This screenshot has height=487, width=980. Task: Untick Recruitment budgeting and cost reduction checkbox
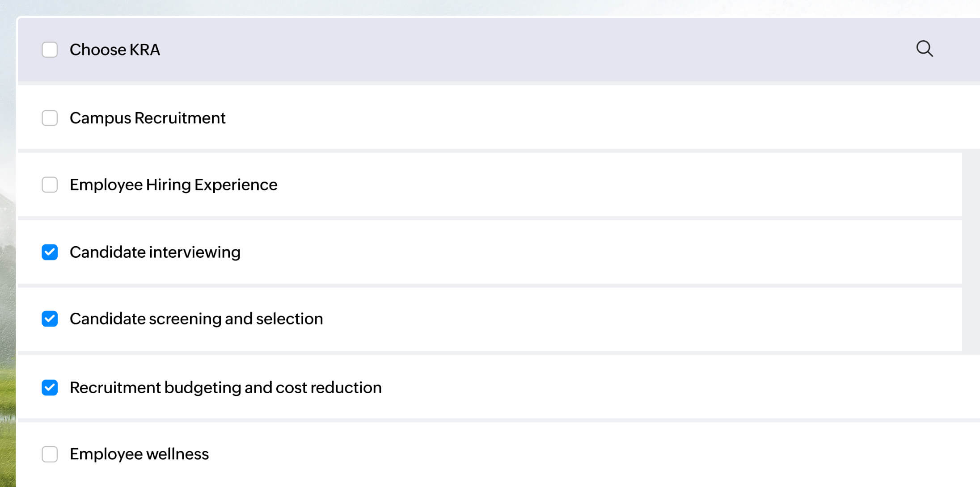pyautogui.click(x=50, y=387)
